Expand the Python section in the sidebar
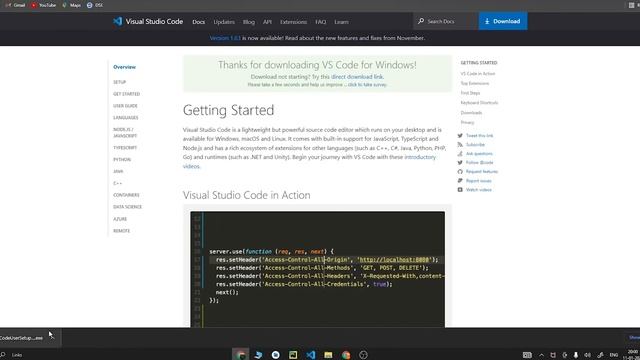Viewport: 640px width, 360px height. pos(122,160)
